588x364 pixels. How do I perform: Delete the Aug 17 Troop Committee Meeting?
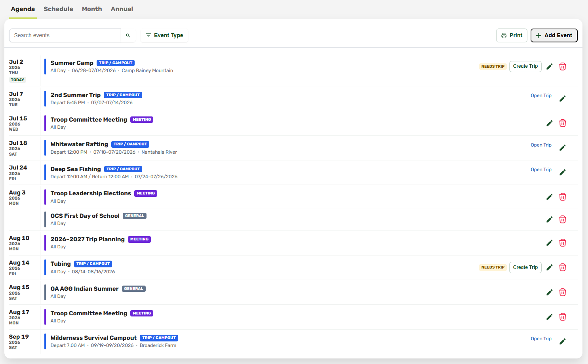click(562, 317)
